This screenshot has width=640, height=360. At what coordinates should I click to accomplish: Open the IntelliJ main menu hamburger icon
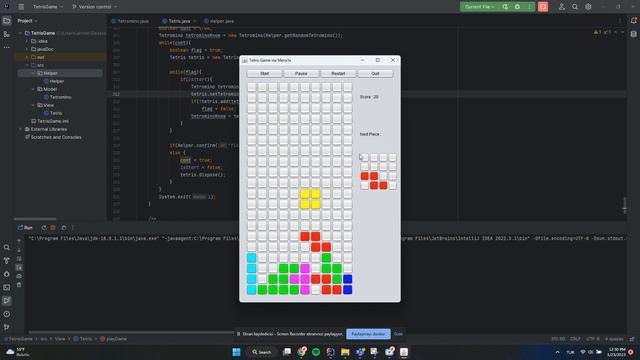point(21,7)
